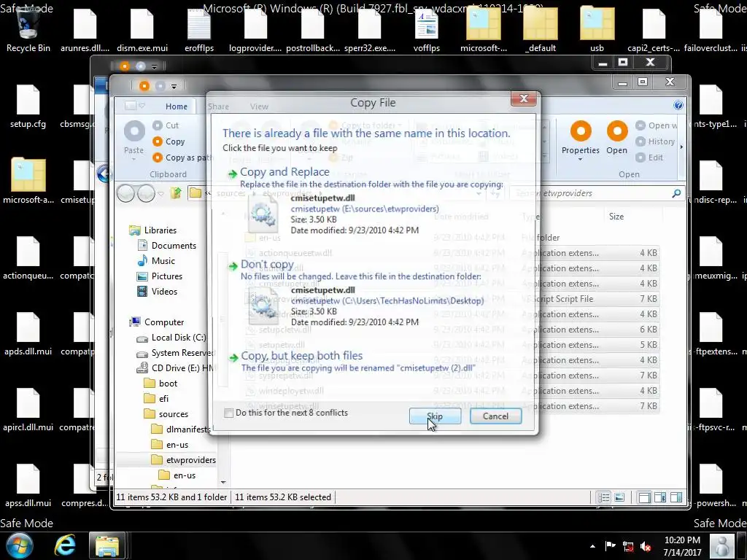Viewport: 747px width, 560px height.
Task: Launch Internet Explorer from taskbar
Action: pyautogui.click(x=65, y=545)
